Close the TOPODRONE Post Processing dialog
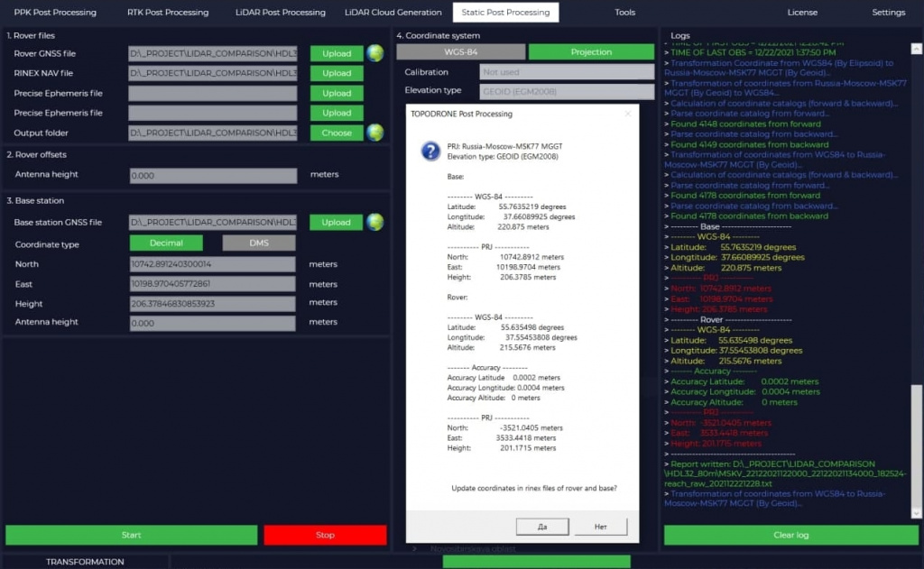Viewport: 924px width, 569px height. (x=628, y=114)
